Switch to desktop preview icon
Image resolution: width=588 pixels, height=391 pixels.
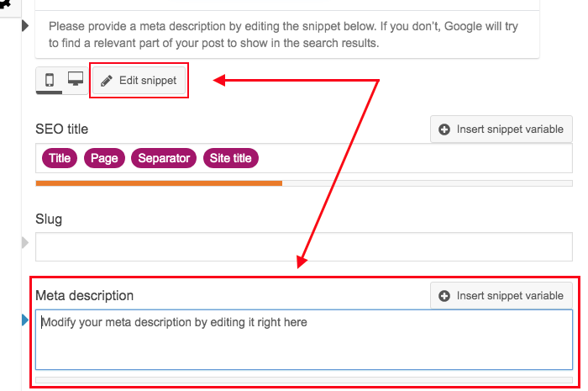(x=76, y=81)
